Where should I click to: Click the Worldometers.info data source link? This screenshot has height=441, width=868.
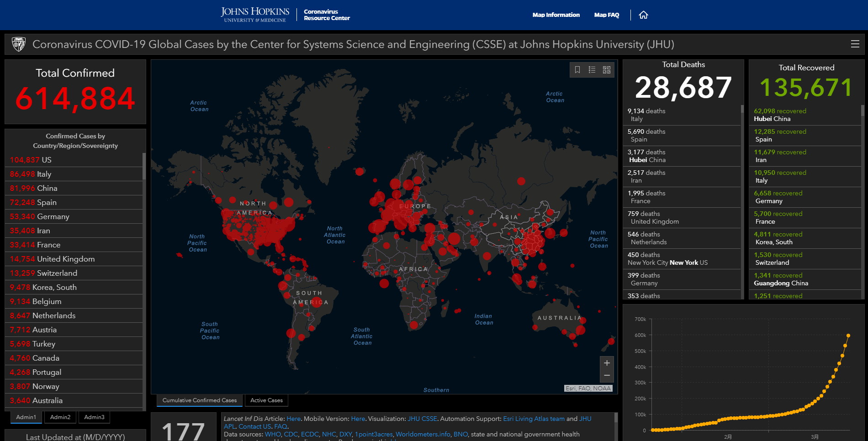(423, 434)
